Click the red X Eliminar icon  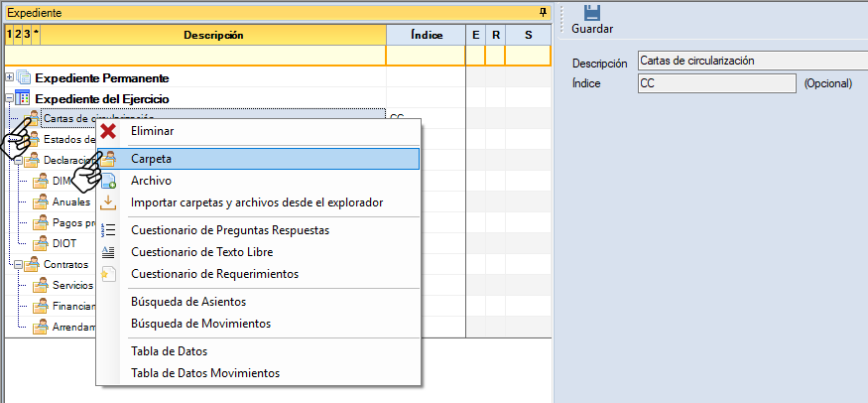click(x=109, y=131)
